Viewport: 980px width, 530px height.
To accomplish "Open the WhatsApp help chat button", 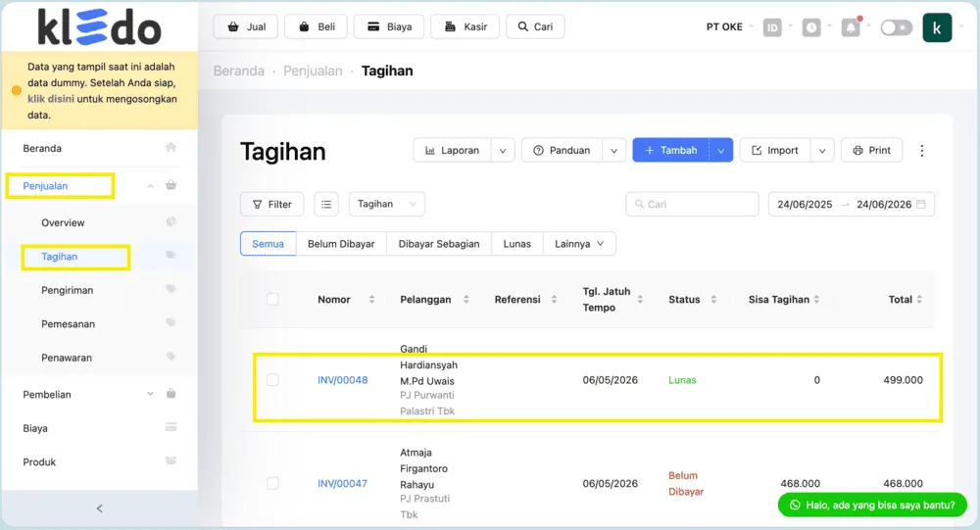I will pos(872,505).
